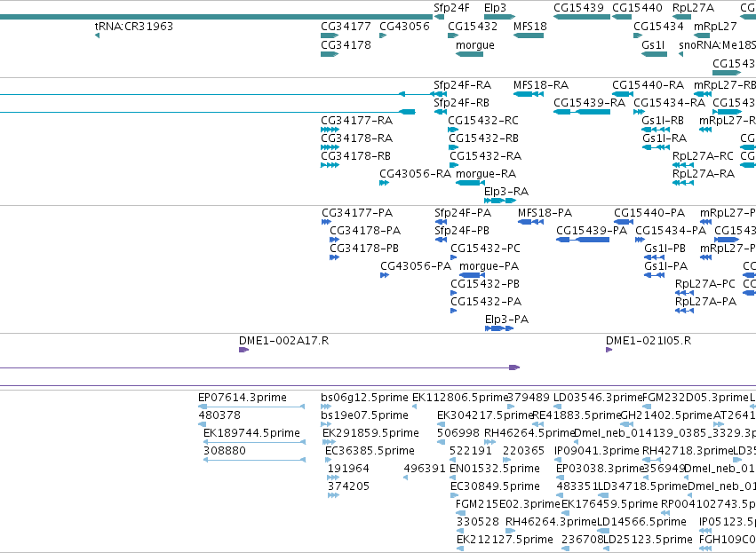Select the Gs1l-PB protein label

pyautogui.click(x=664, y=249)
